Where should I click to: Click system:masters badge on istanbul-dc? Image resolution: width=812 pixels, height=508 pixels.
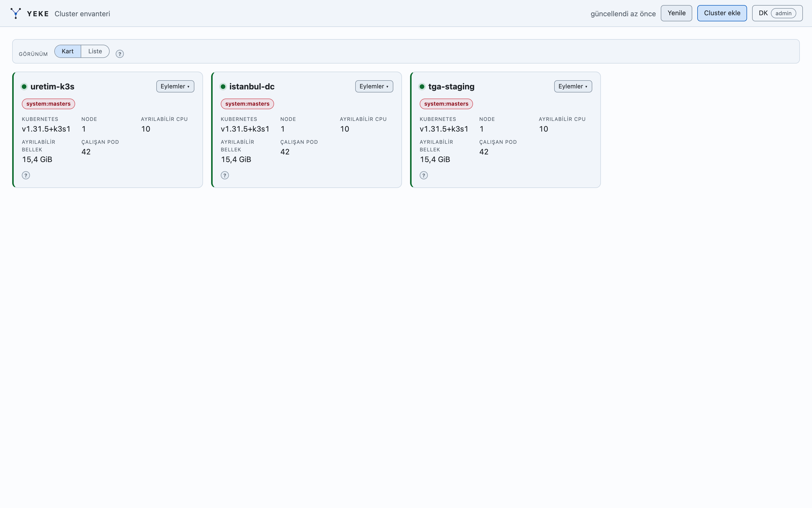(x=247, y=104)
